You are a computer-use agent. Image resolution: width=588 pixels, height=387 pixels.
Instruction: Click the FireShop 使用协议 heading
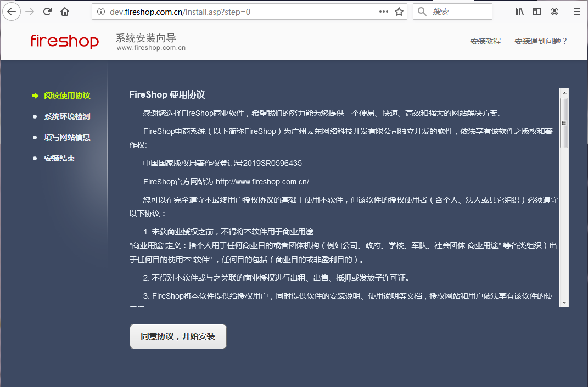(167, 94)
